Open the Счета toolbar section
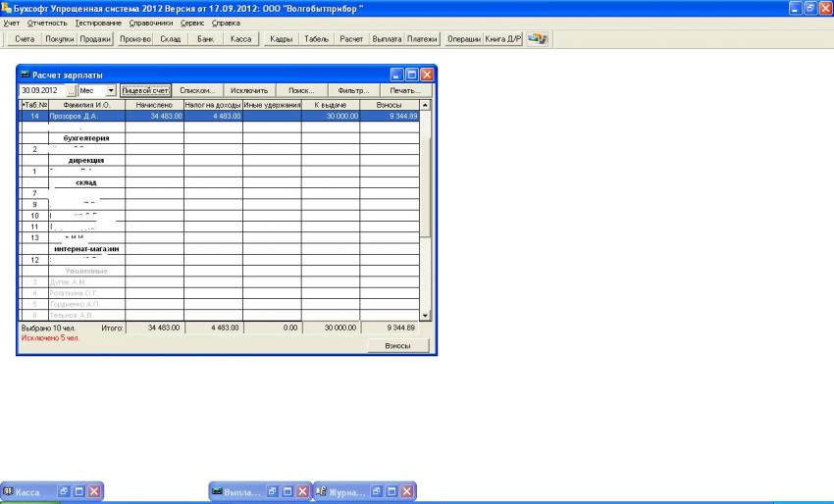The height and width of the screenshot is (504, 834). pyautogui.click(x=25, y=39)
